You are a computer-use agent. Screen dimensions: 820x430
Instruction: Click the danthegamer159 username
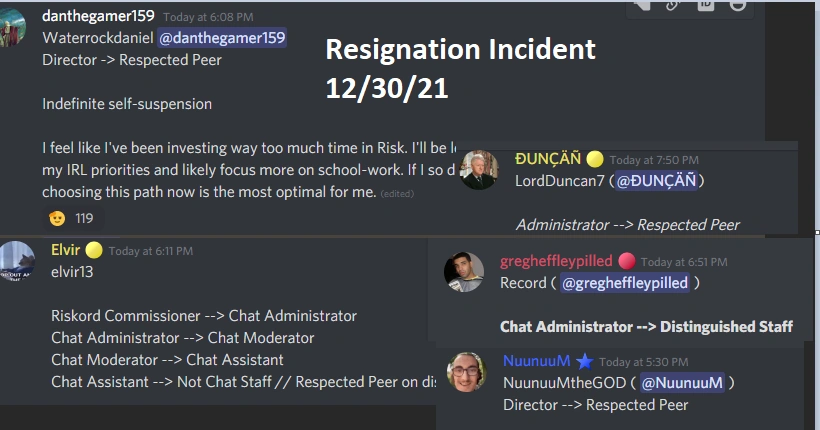pyautogui.click(x=96, y=16)
